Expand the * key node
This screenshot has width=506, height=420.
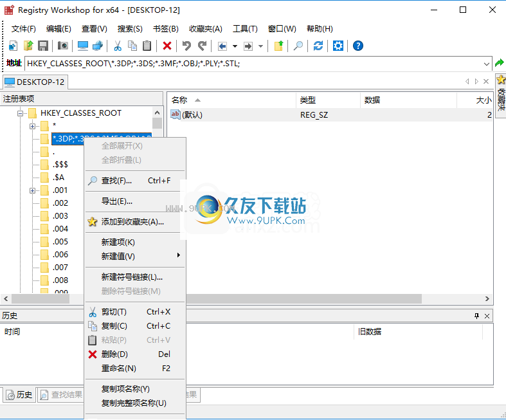pos(32,126)
